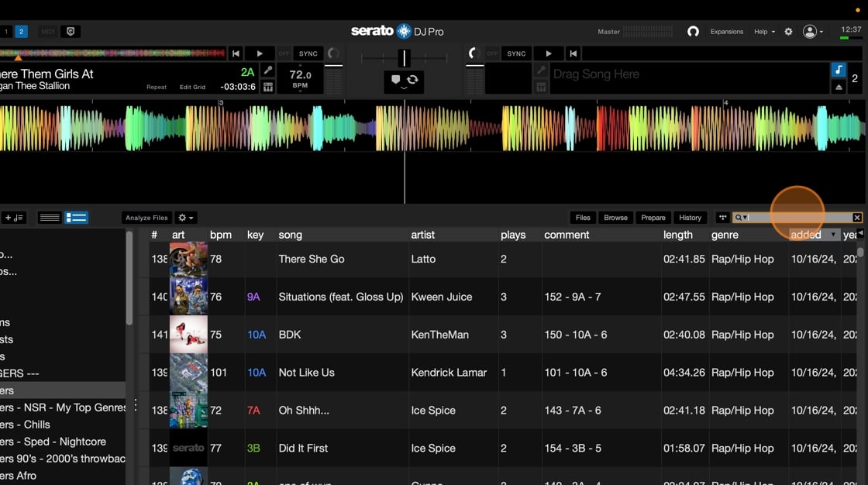Viewport: 868px width, 485px height.
Task: Click the blue music note icon
Action: click(x=838, y=71)
